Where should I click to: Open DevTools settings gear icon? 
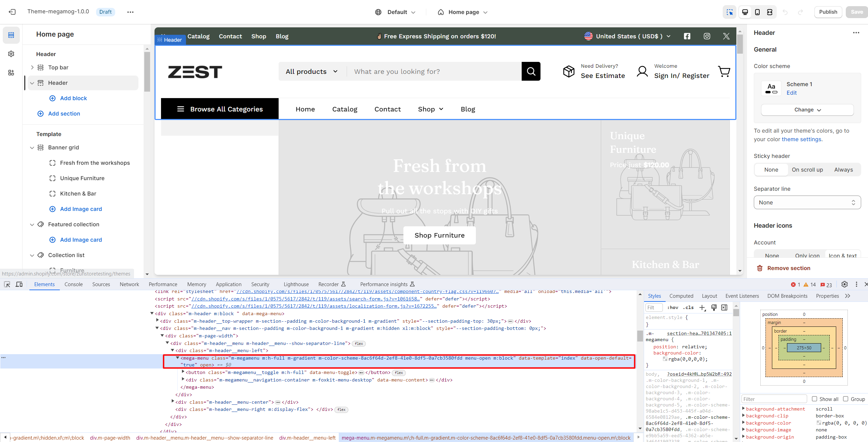[x=844, y=284]
